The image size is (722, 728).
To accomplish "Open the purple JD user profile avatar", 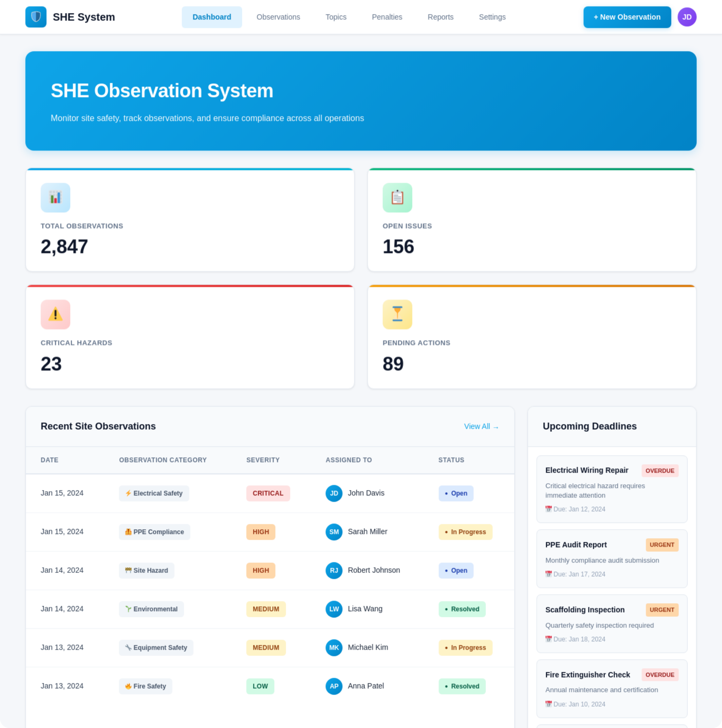I will click(687, 17).
